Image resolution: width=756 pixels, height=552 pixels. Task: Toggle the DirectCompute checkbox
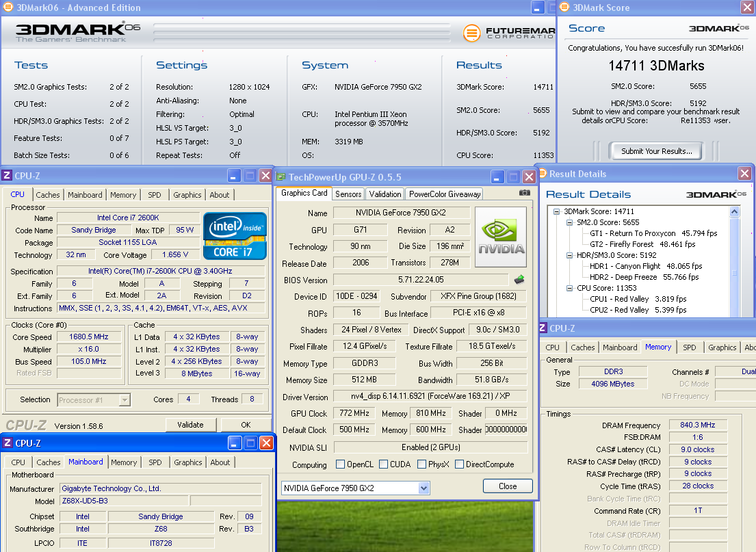click(460, 464)
